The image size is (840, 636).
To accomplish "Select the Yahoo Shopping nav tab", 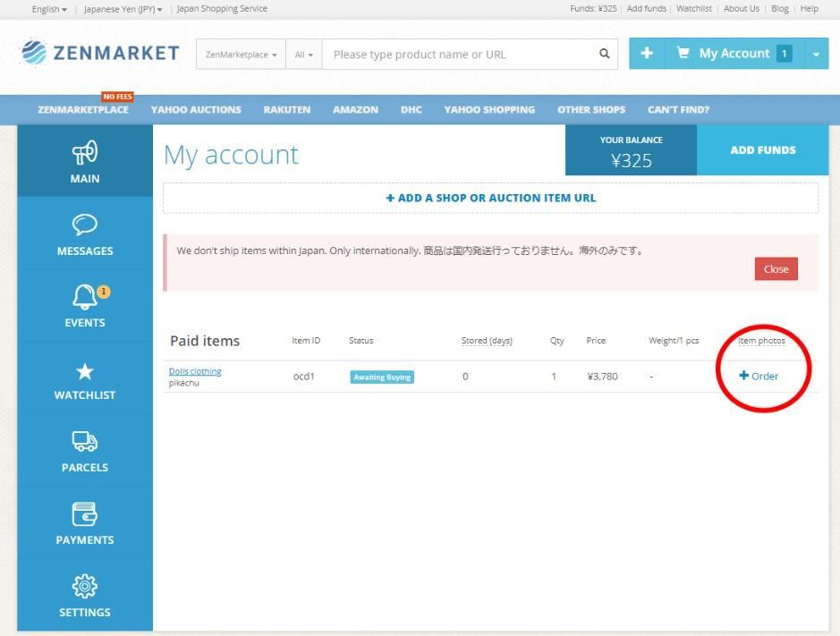I will pos(489,109).
